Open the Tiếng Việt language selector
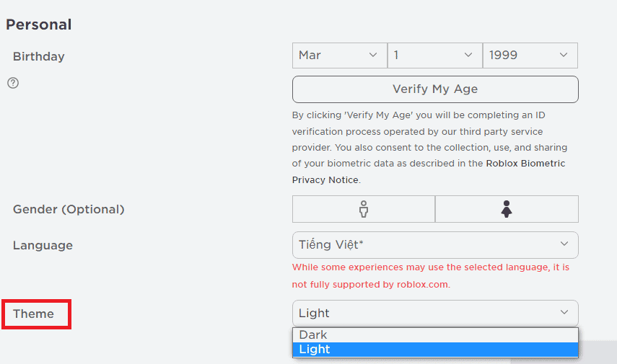 [435, 245]
